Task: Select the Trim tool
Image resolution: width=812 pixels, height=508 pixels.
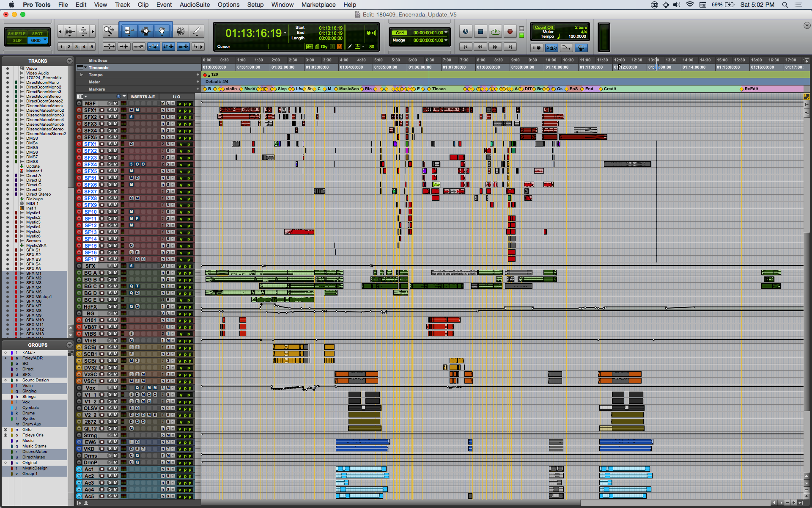Action: pos(129,30)
